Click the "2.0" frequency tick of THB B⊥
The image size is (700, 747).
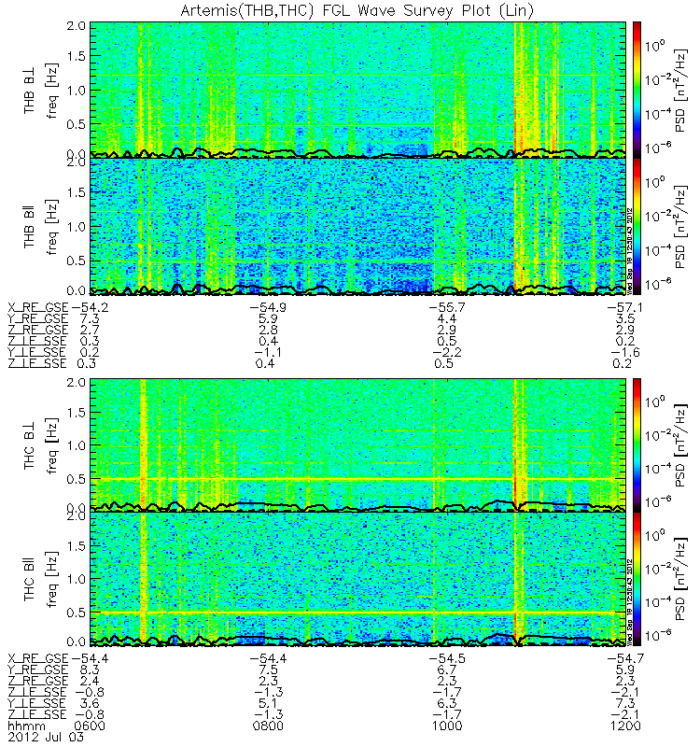[77, 25]
